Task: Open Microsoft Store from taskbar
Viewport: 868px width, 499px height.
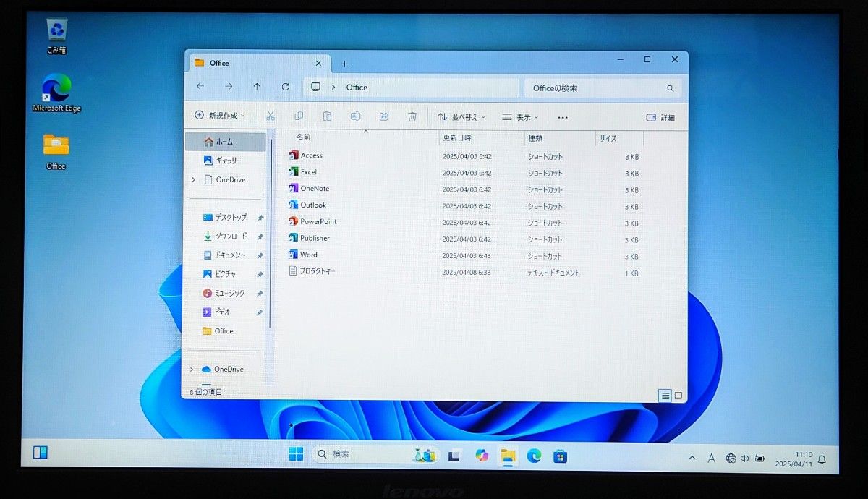Action: 560,456
